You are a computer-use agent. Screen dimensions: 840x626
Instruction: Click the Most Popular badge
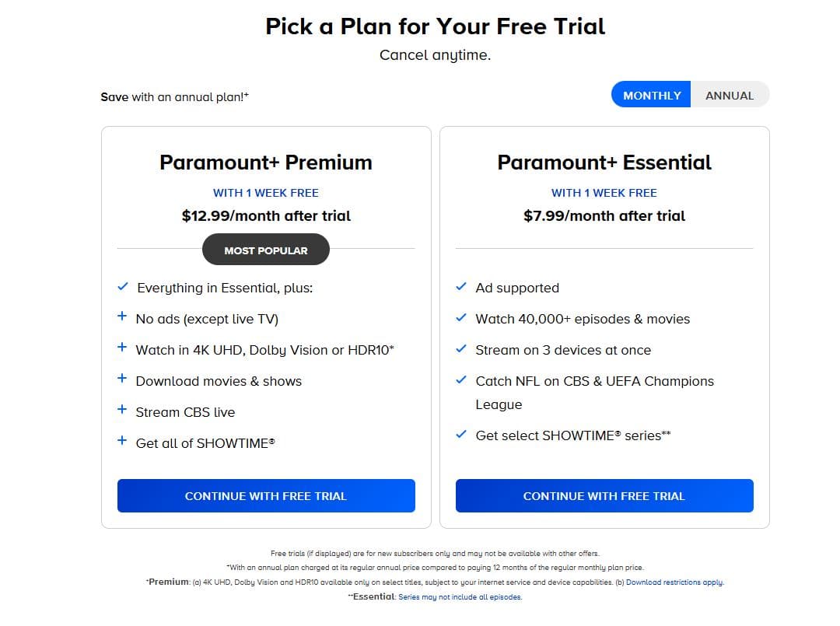click(x=266, y=250)
